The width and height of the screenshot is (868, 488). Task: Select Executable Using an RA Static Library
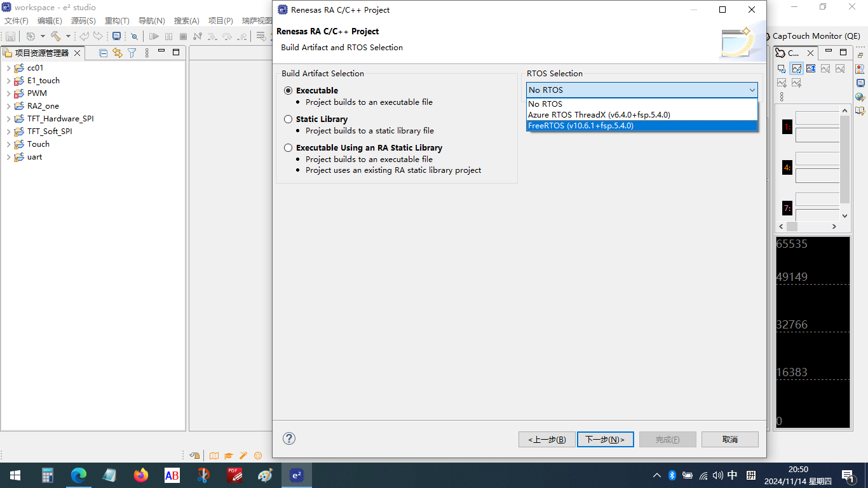click(288, 148)
